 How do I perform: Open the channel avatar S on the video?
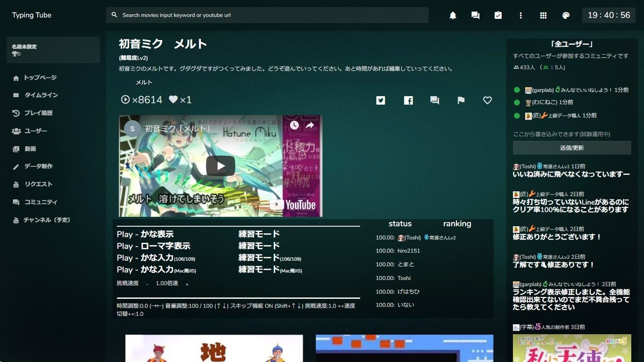tap(132, 128)
